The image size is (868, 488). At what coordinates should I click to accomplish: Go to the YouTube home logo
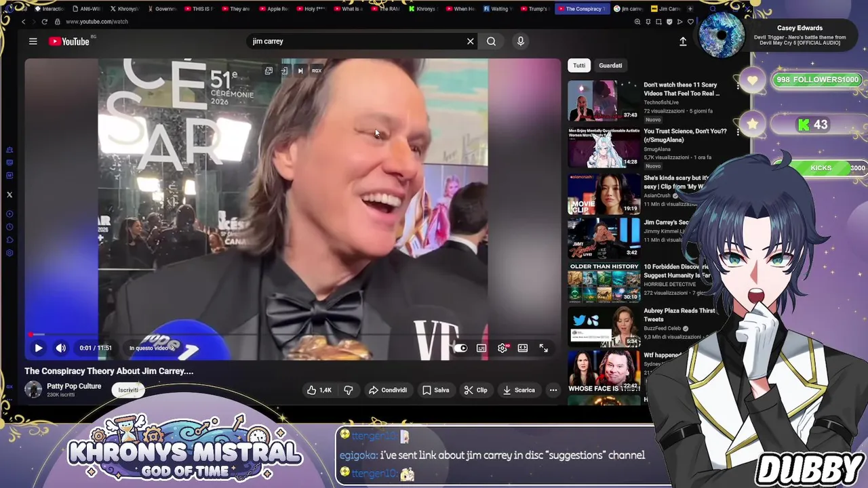tap(69, 41)
